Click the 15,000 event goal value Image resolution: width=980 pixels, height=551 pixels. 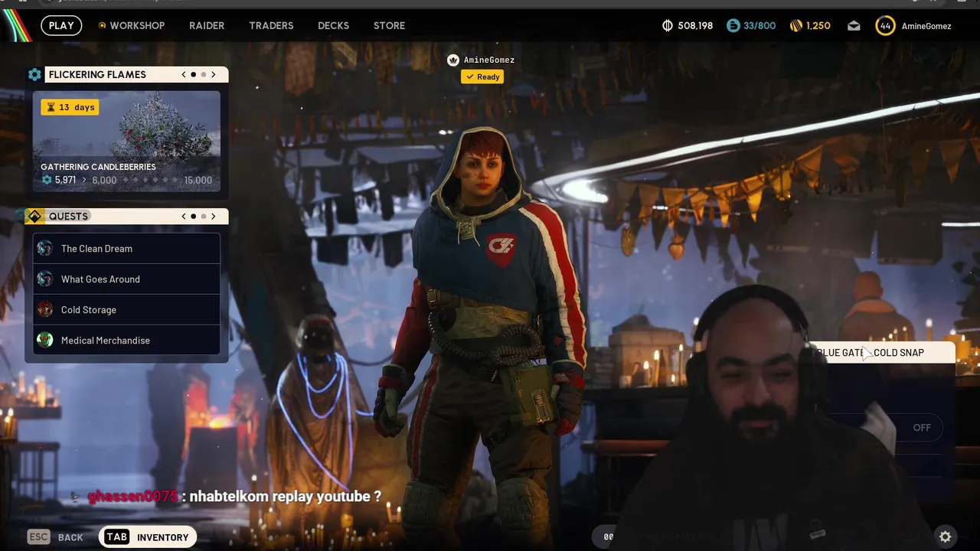click(x=198, y=181)
